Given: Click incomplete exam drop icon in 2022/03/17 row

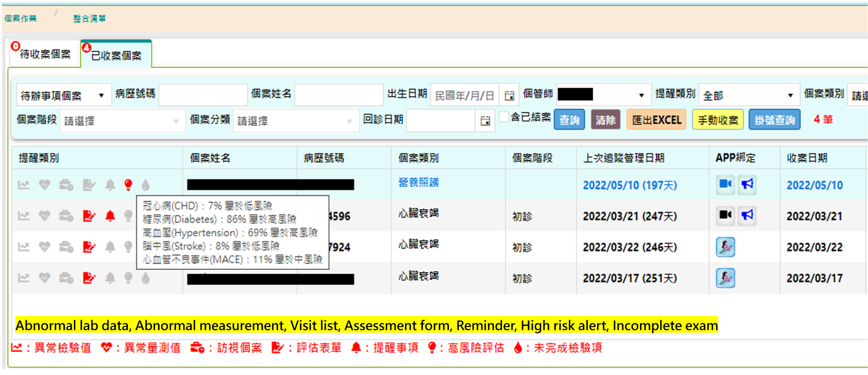Looking at the screenshot, I should tap(145, 278).
